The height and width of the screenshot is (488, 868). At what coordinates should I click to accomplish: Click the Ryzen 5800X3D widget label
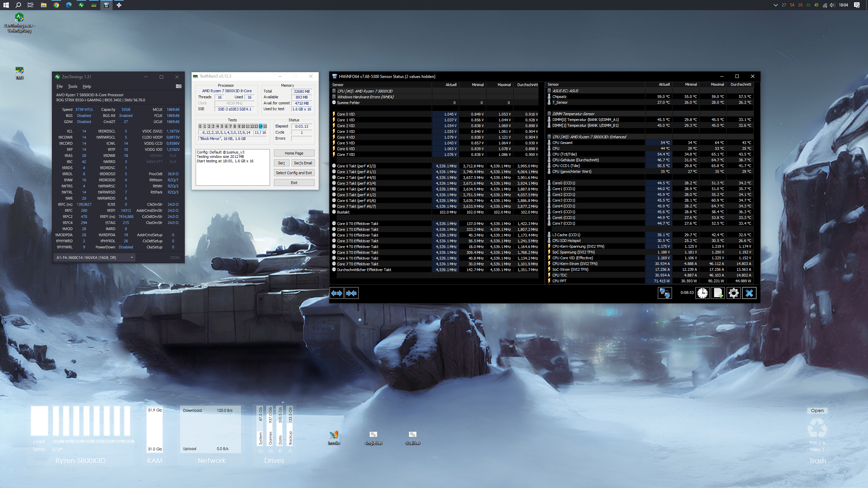click(80, 461)
